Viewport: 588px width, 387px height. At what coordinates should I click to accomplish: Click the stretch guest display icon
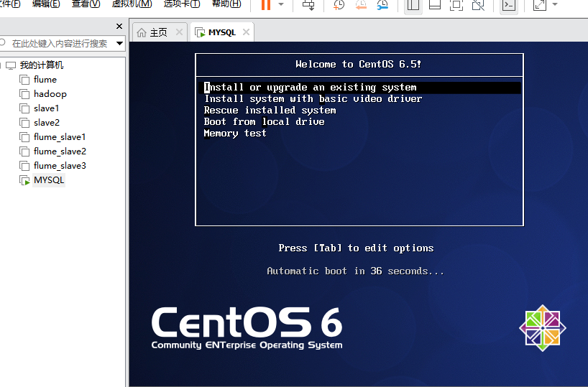[540, 5]
